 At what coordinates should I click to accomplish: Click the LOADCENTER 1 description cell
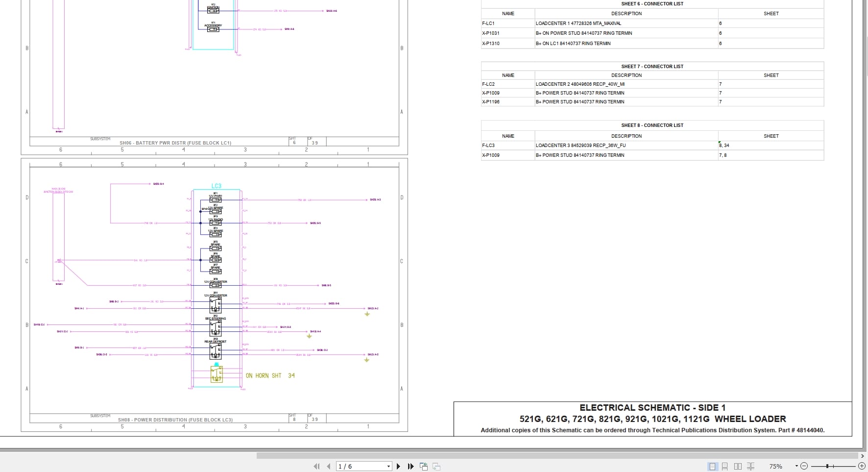tap(627, 23)
